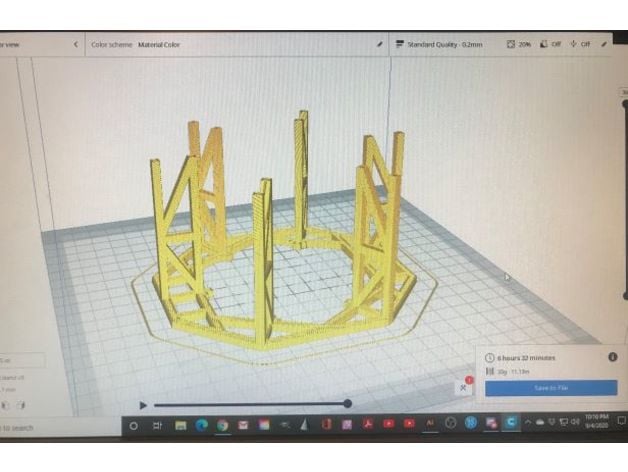
Task: Switch to Google Chrome in taskbar
Action: 222,425
